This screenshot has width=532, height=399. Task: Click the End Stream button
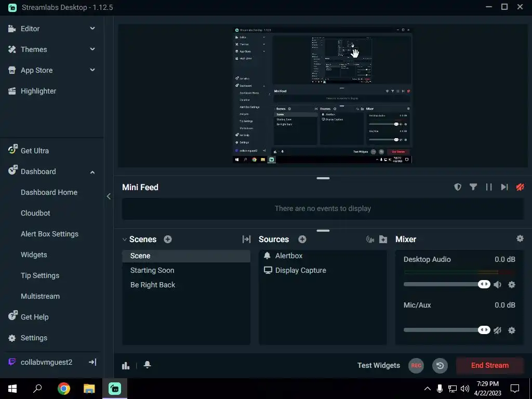coord(489,365)
